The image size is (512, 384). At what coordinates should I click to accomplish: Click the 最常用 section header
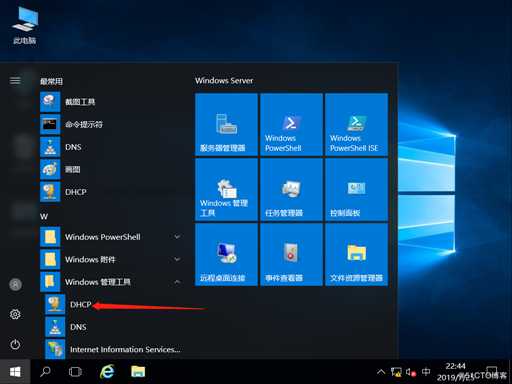51,81
